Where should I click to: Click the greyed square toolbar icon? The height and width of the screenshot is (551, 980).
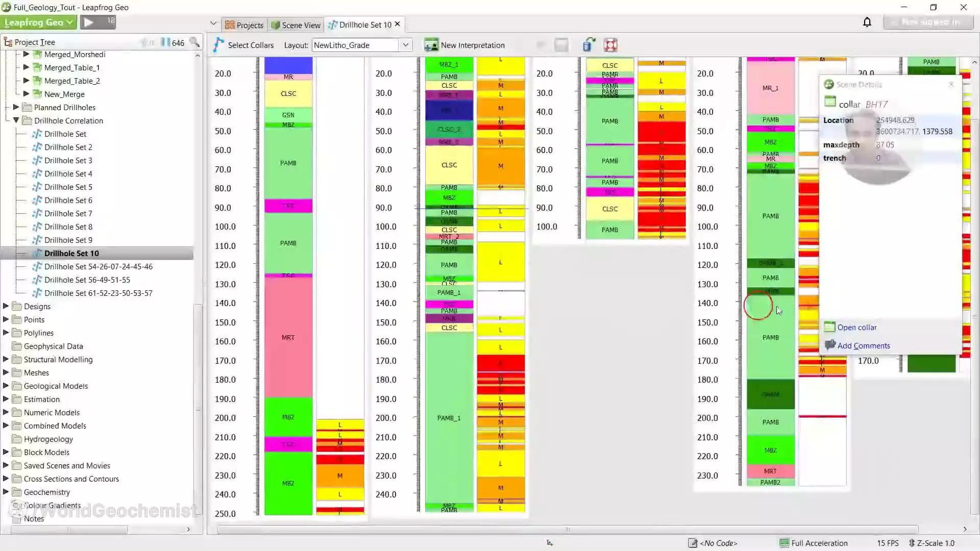tap(561, 45)
